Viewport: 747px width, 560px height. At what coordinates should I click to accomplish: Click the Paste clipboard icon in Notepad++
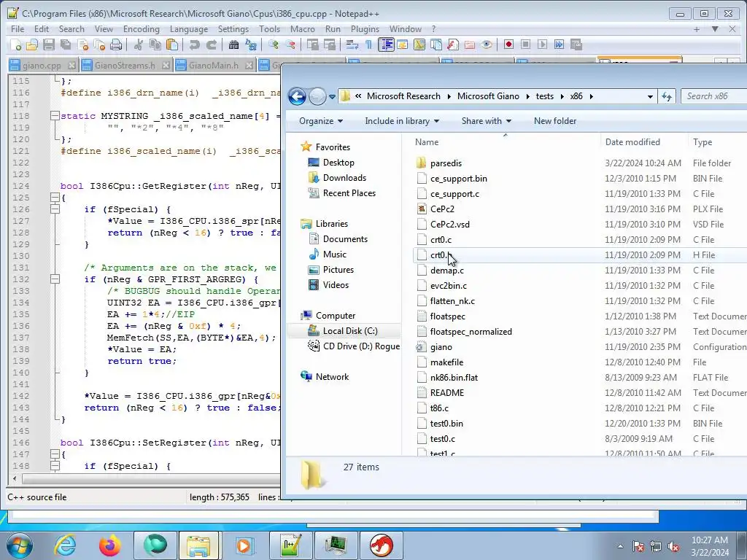(172, 44)
